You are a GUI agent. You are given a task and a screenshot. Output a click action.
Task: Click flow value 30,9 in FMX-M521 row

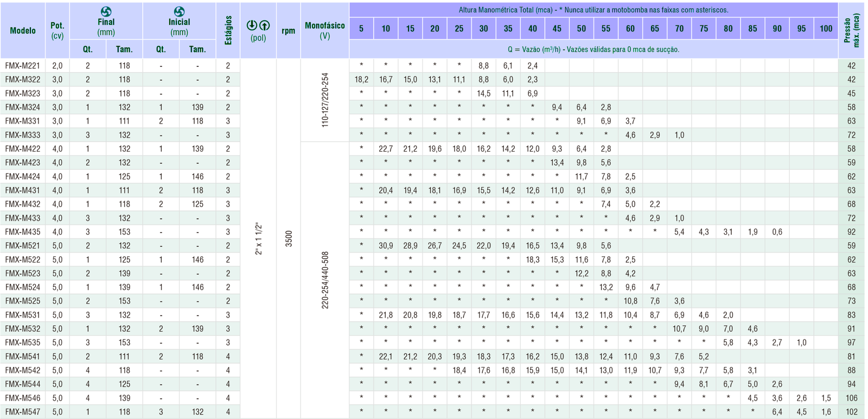point(386,246)
